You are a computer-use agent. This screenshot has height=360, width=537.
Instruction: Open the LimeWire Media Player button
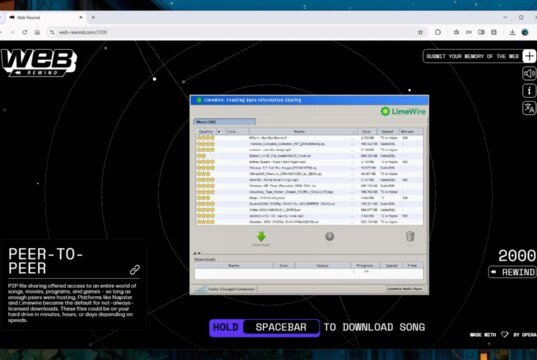(x=404, y=289)
